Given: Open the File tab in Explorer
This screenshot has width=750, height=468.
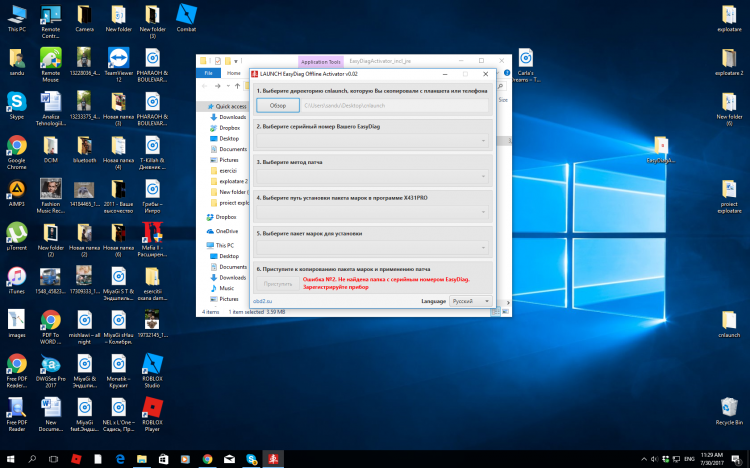Looking at the screenshot, I should (208, 73).
